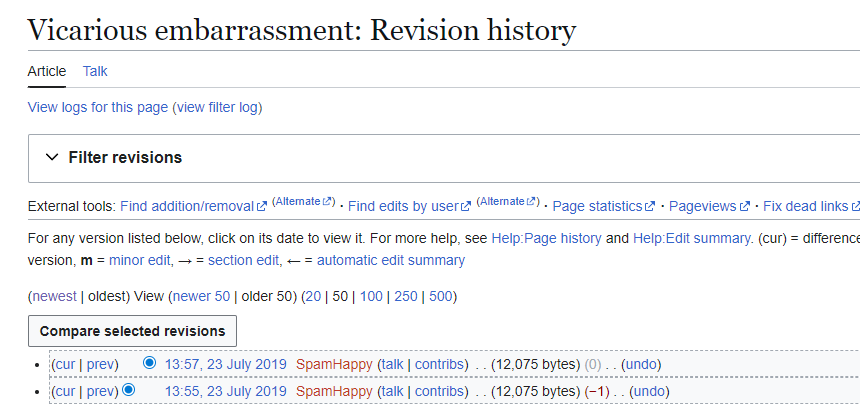Show 250 revisions per page
The height and width of the screenshot is (404, 860).
click(406, 297)
